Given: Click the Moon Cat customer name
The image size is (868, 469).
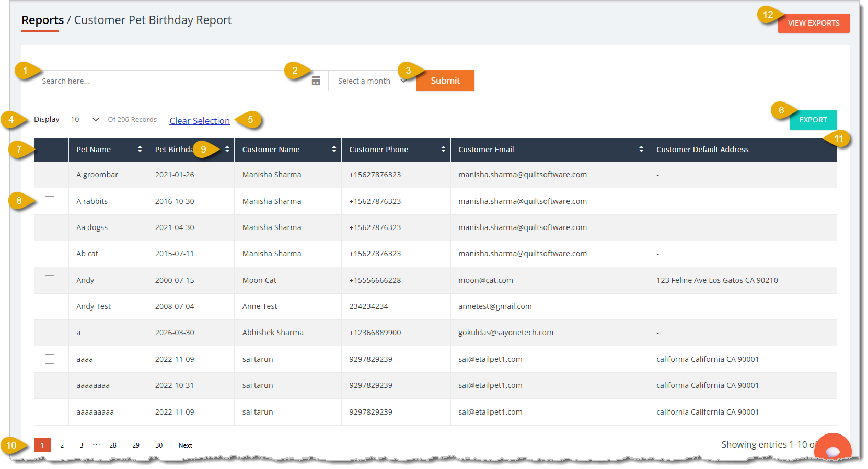Looking at the screenshot, I should (x=259, y=280).
